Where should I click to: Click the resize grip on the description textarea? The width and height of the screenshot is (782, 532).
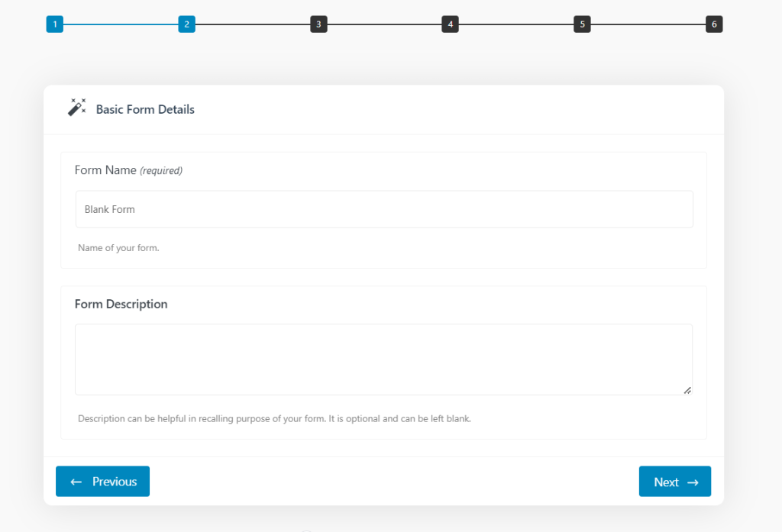(688, 391)
